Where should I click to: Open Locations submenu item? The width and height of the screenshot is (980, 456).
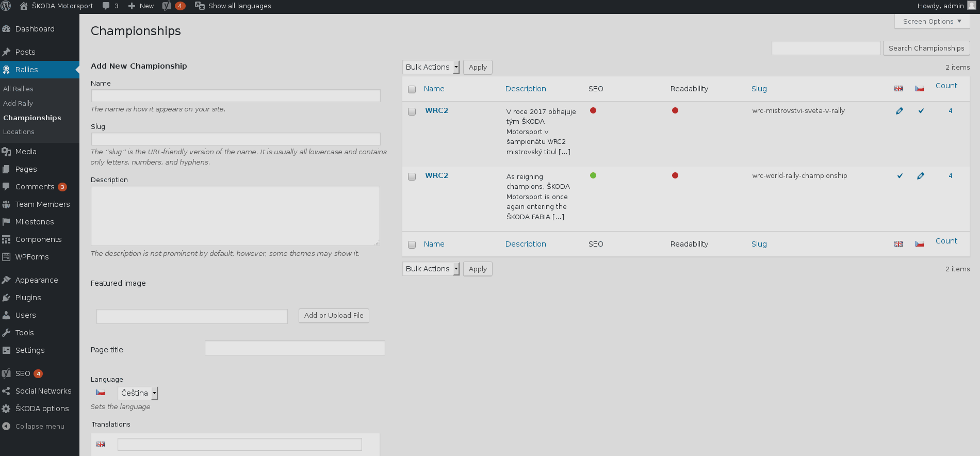tap(19, 132)
